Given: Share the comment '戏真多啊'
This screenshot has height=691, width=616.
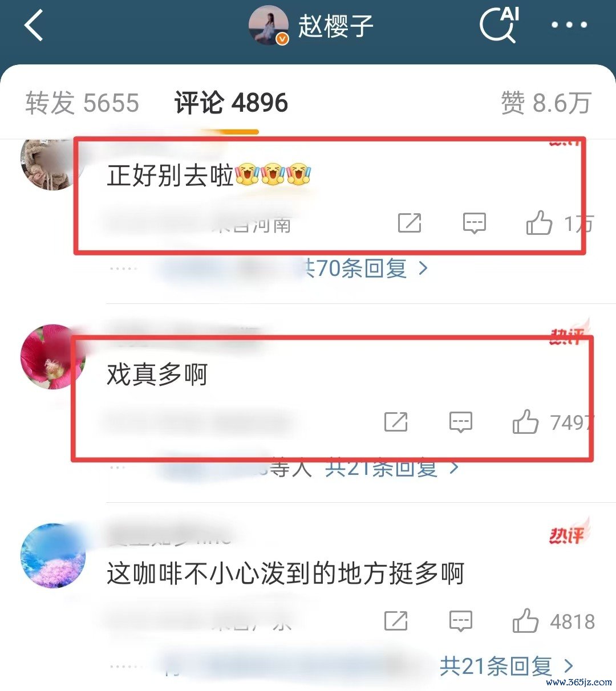Looking at the screenshot, I should click(396, 422).
